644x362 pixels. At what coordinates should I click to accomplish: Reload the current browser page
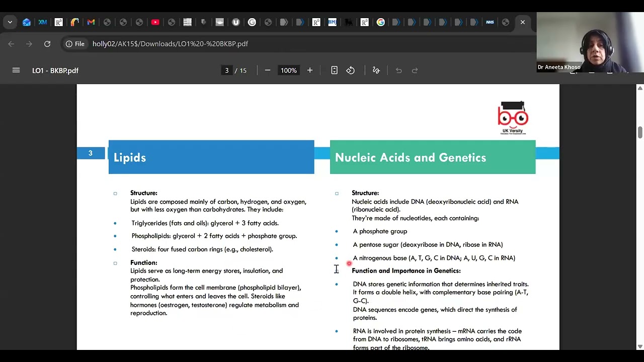(x=47, y=44)
